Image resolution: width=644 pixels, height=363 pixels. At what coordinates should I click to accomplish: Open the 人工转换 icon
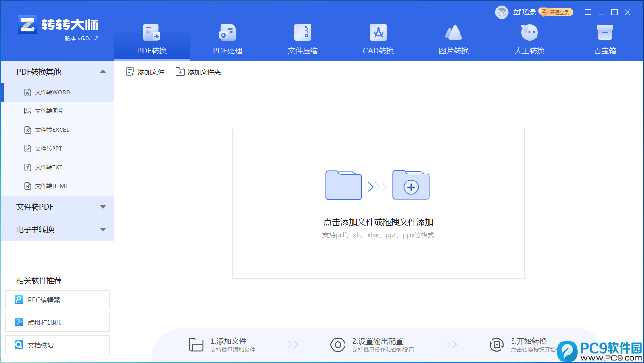(529, 32)
